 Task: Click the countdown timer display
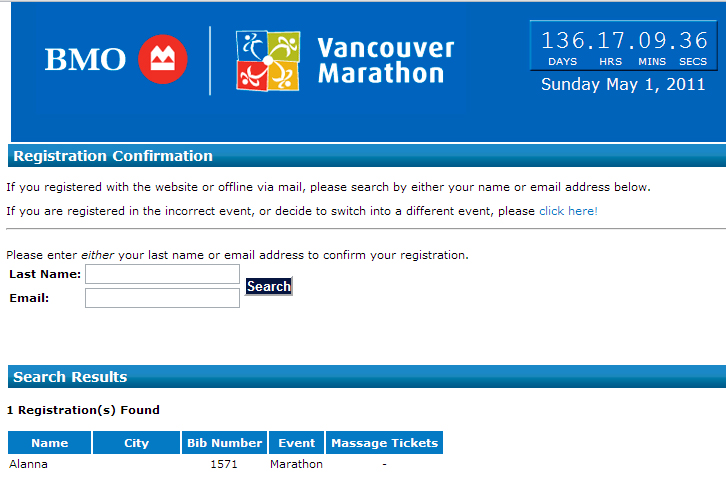(x=624, y=47)
